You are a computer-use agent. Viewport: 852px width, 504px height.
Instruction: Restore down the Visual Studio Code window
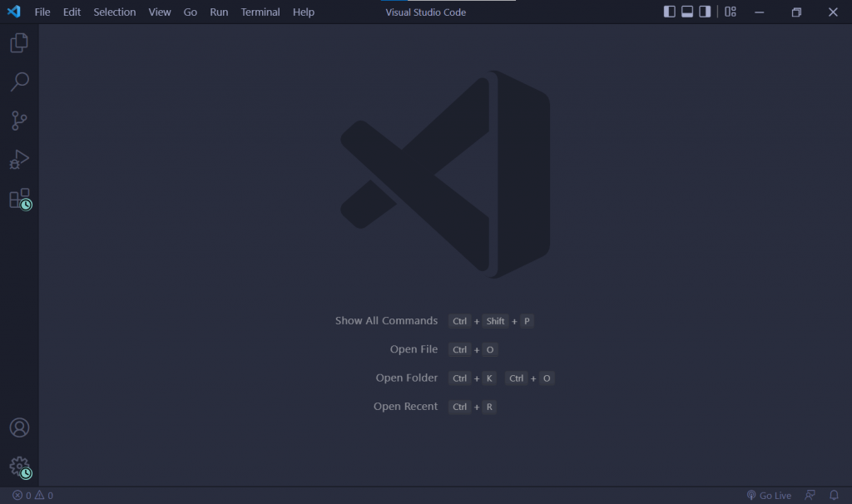[x=796, y=12]
